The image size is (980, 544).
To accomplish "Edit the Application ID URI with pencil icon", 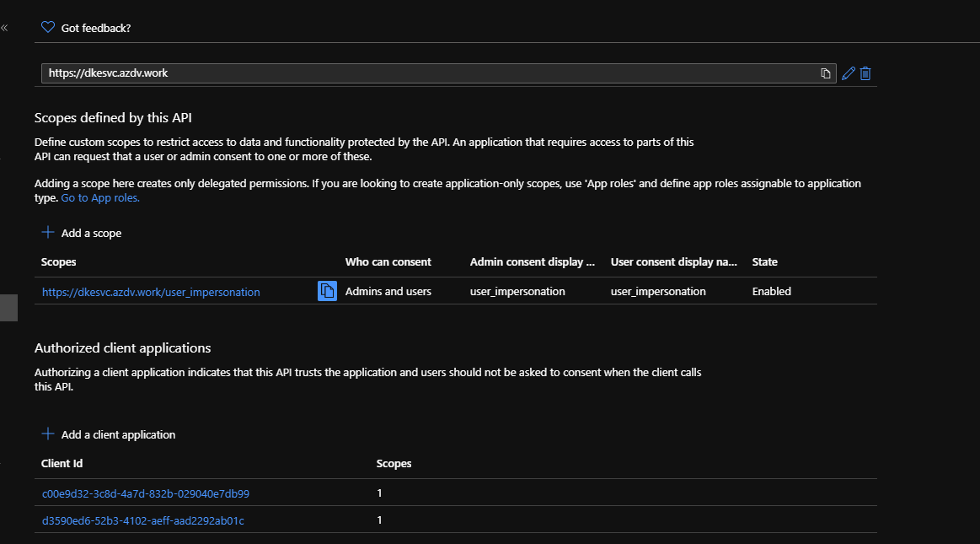I will 848,73.
